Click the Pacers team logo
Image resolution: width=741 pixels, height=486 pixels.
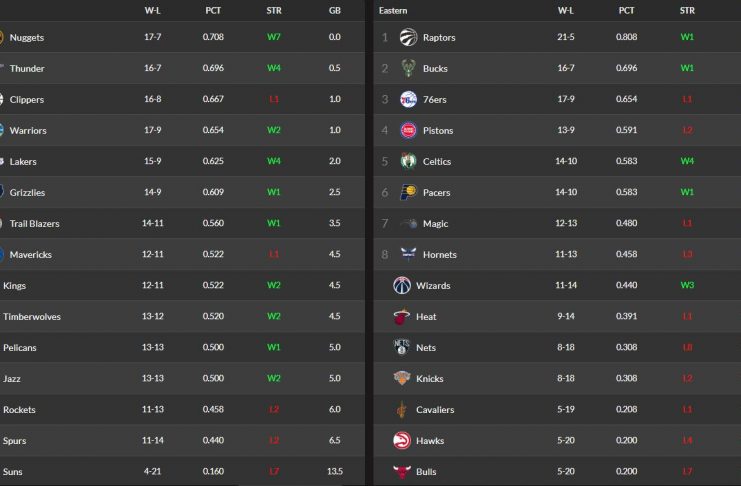click(407, 193)
